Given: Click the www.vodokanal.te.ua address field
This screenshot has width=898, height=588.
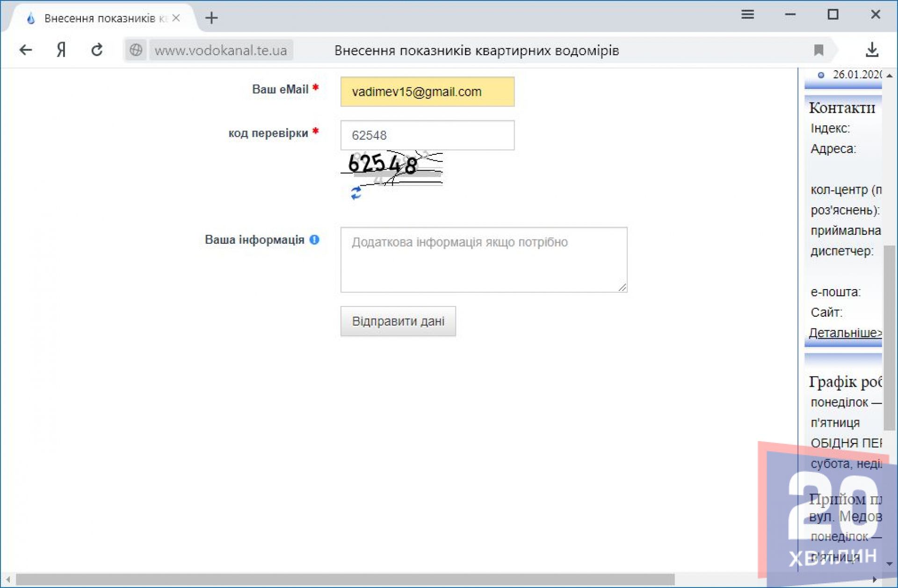Looking at the screenshot, I should point(221,50).
